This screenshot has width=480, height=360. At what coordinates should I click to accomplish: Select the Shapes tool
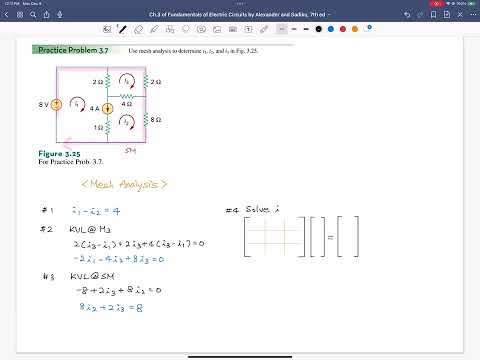pyautogui.click(x=170, y=29)
